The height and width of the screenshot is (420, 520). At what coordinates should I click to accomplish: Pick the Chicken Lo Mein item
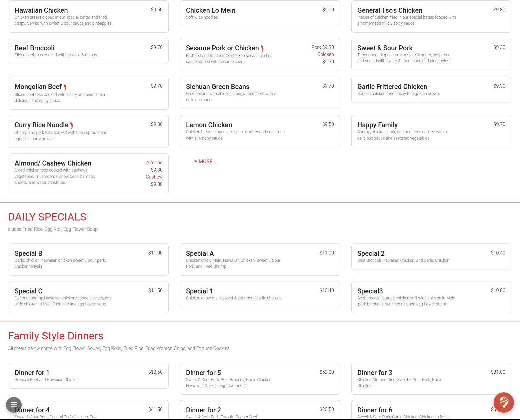[260, 13]
